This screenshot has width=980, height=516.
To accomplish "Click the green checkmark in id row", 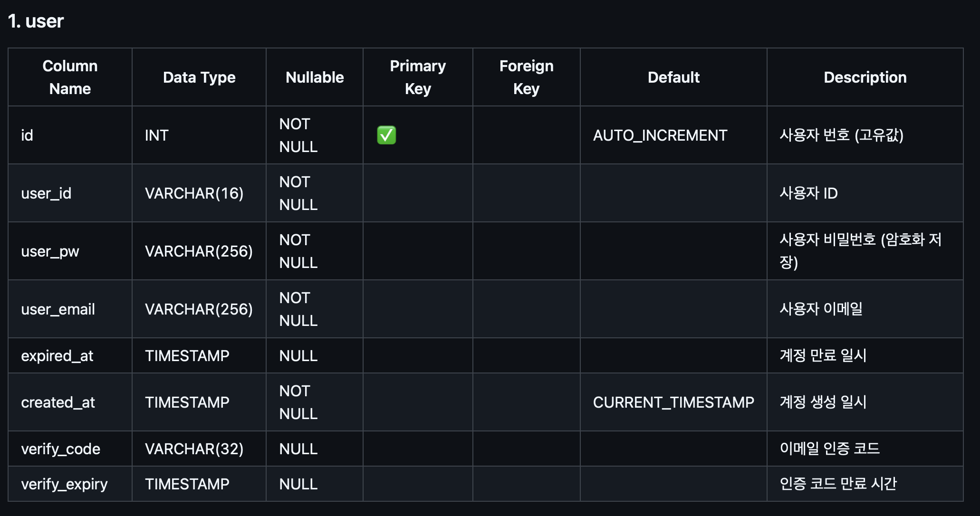I will pyautogui.click(x=386, y=135).
